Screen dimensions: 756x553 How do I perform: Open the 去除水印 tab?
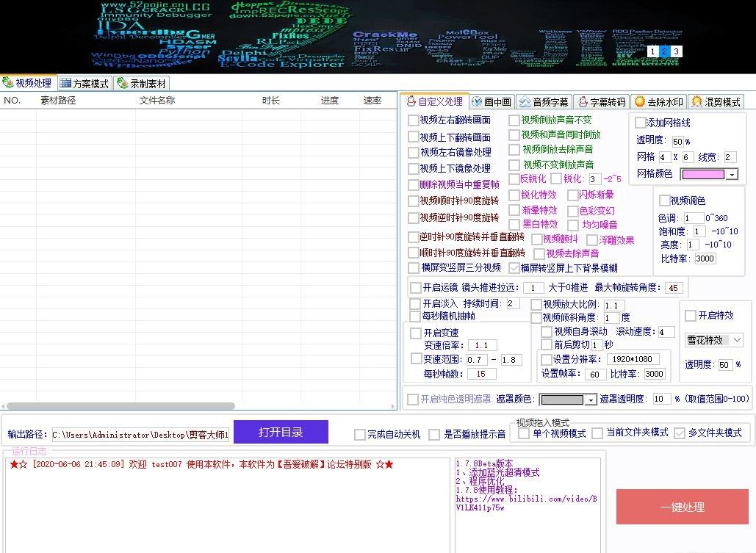(x=659, y=102)
